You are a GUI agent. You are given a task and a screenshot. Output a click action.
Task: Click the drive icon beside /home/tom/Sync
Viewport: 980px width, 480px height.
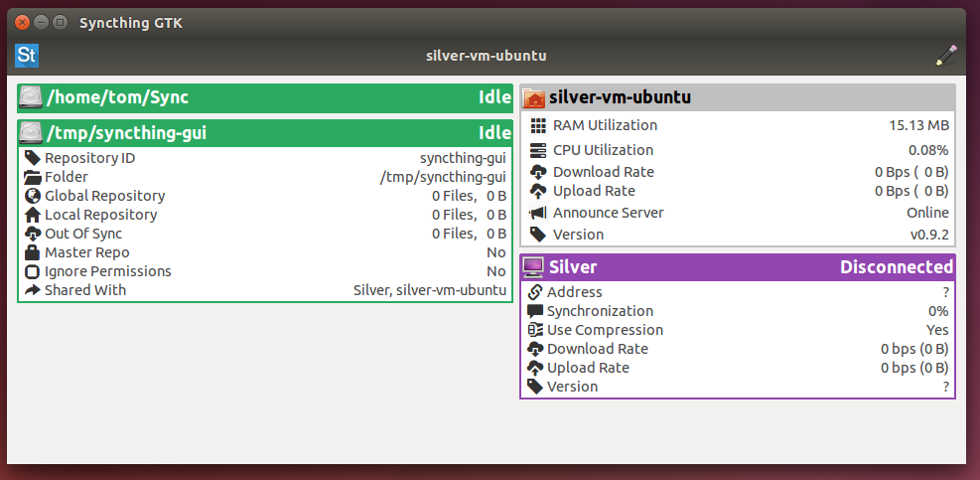[x=31, y=97]
